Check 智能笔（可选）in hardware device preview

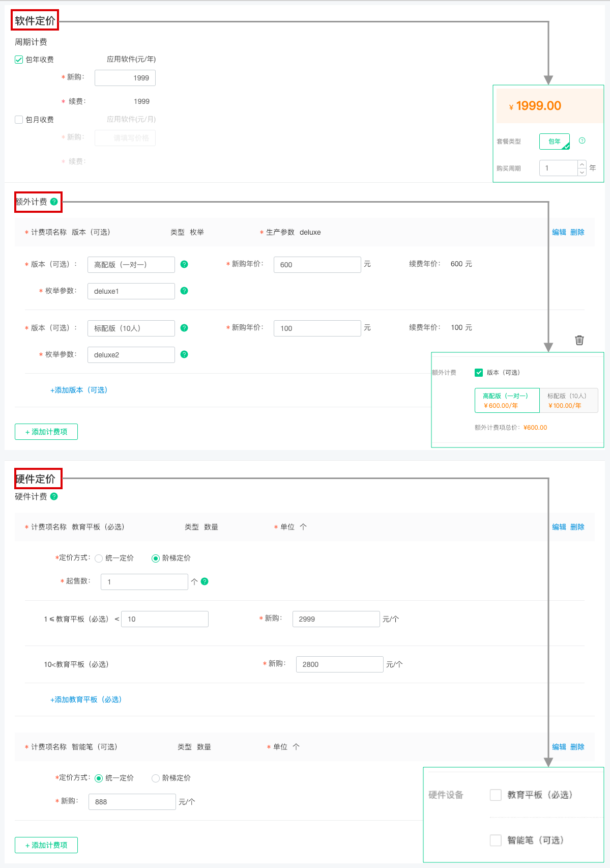tap(496, 840)
